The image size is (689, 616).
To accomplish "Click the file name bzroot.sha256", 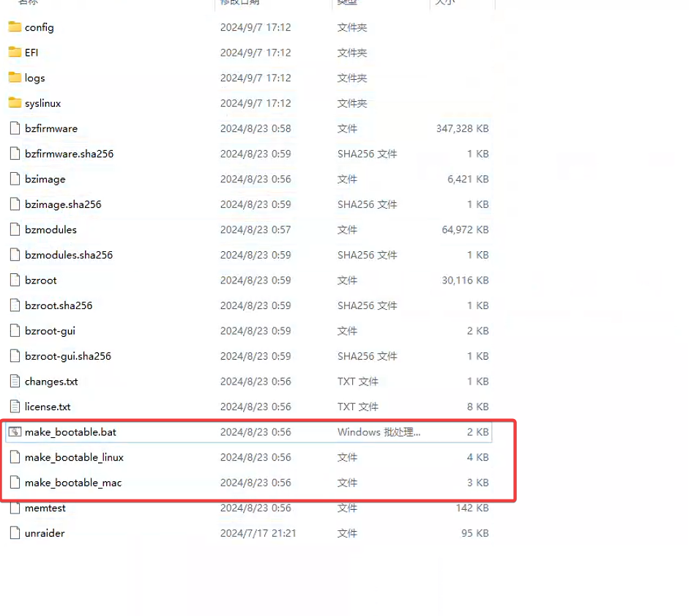I will pyautogui.click(x=59, y=305).
